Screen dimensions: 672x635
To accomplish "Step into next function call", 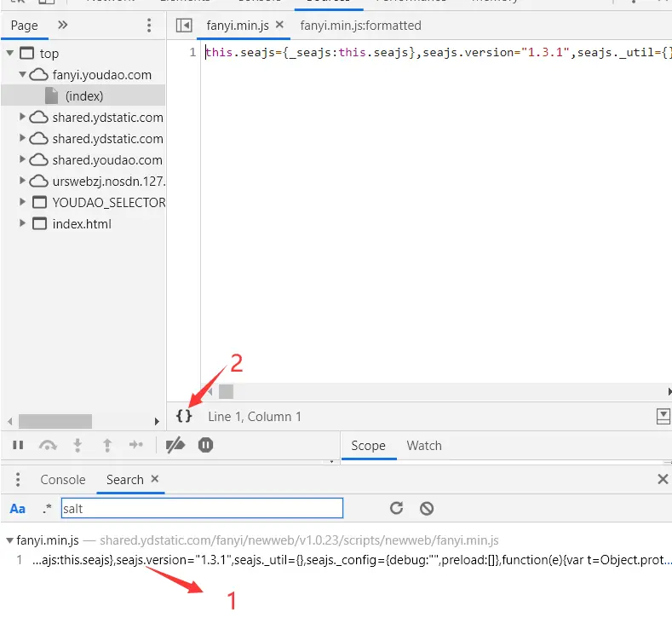I will click(x=78, y=445).
